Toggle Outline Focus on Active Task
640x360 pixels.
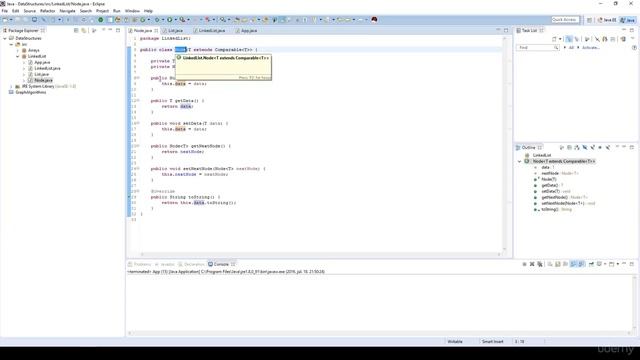(x=562, y=147)
